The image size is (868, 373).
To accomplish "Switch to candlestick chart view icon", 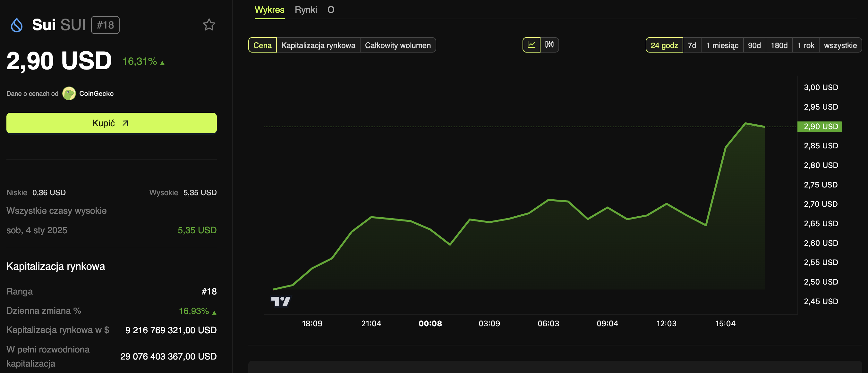I will coord(549,45).
